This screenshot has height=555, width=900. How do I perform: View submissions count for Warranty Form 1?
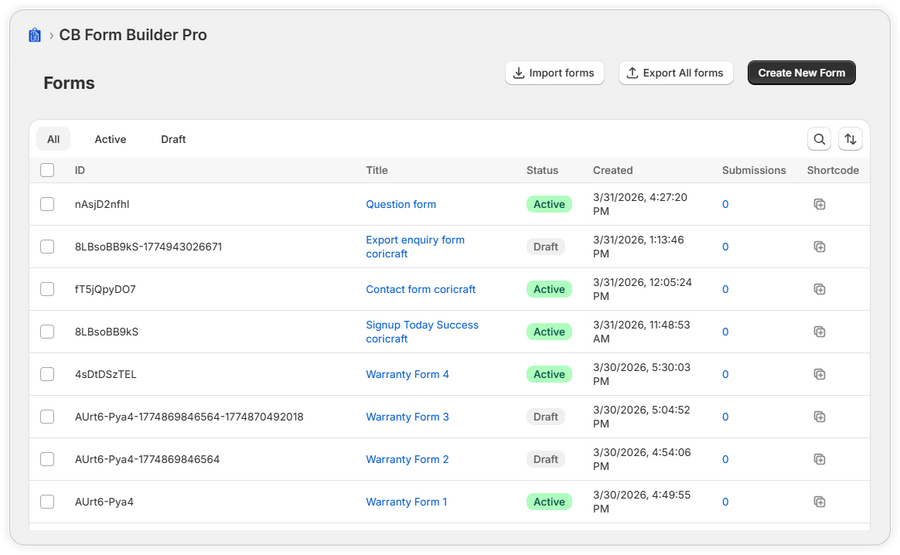click(x=726, y=502)
